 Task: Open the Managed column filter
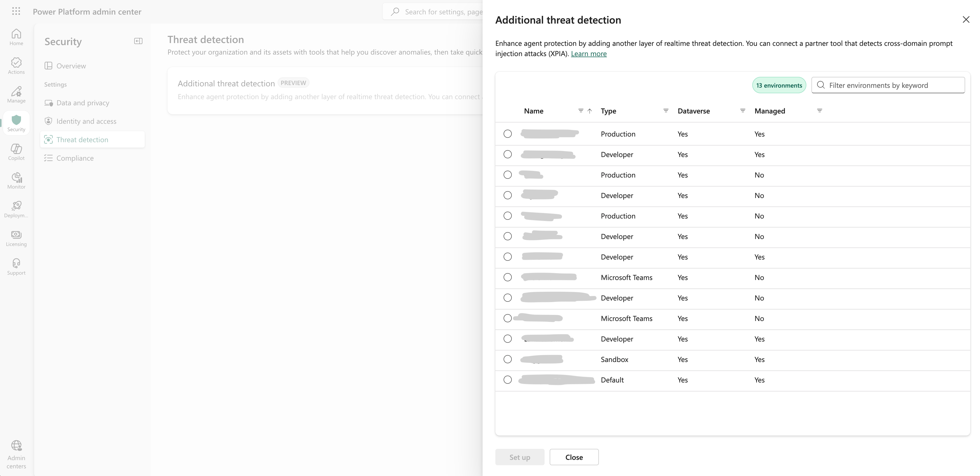[819, 111]
